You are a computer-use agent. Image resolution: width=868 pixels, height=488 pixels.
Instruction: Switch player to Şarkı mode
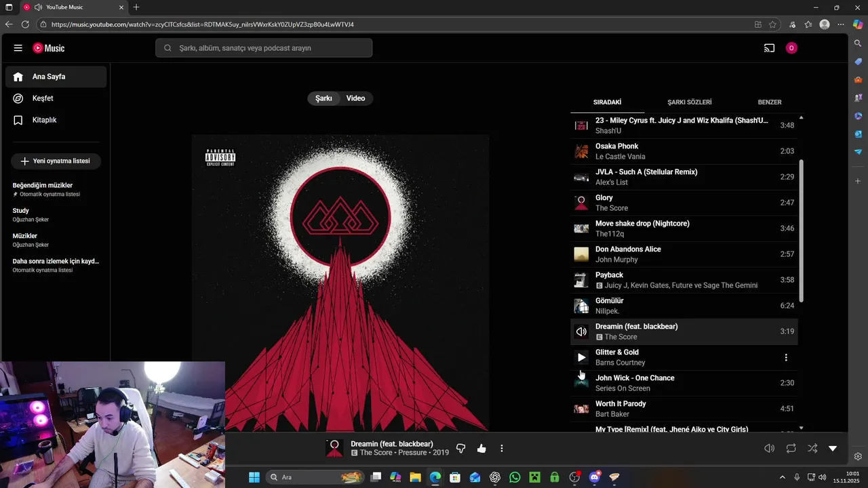(x=323, y=98)
